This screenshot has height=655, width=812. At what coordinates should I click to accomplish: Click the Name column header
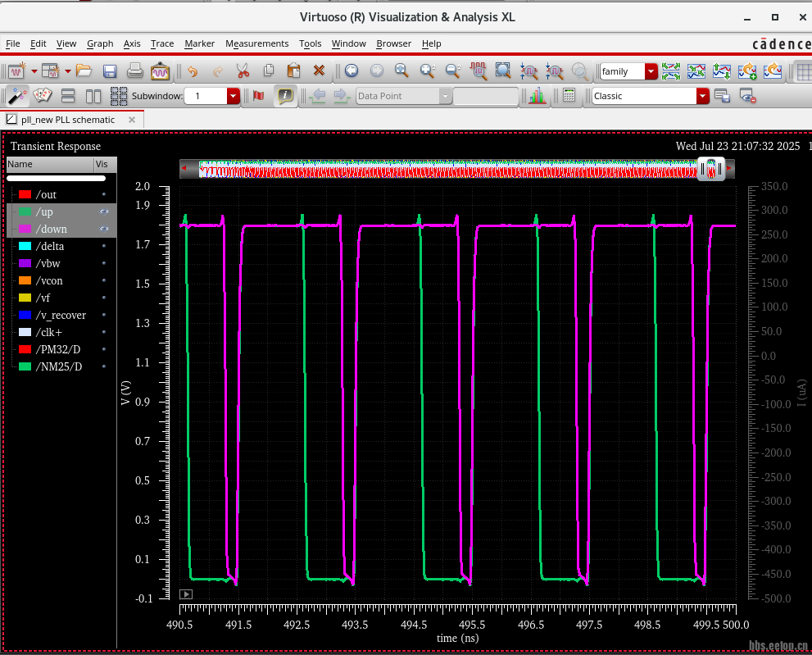50,164
